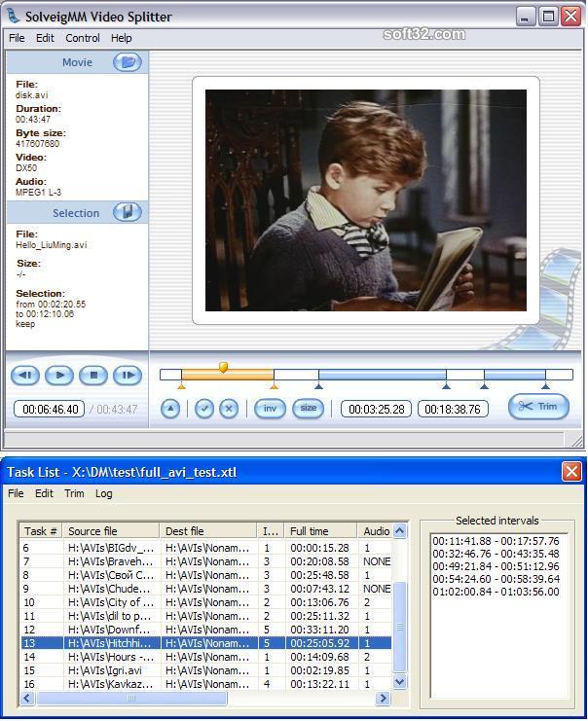
Task: Start trimming with the Trim button
Action: (x=538, y=407)
